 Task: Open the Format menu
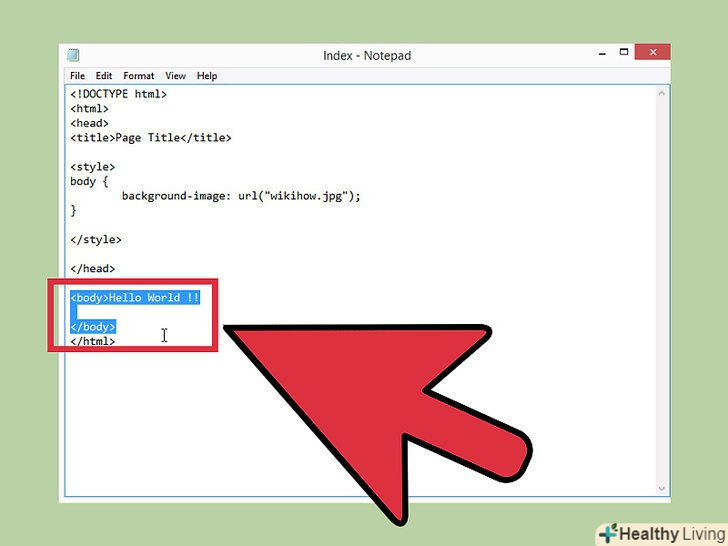pyautogui.click(x=138, y=76)
